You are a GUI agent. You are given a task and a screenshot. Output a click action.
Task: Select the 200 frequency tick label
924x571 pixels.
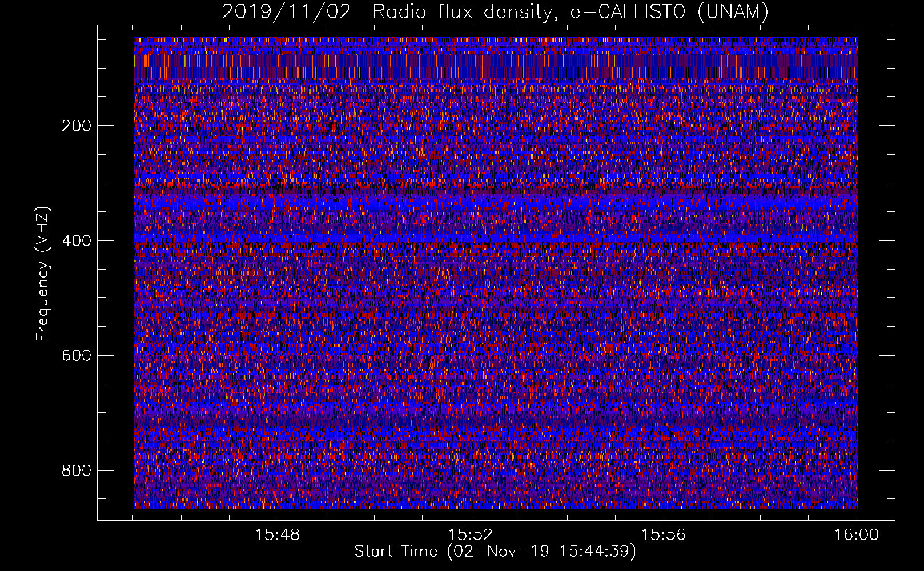[x=76, y=126]
